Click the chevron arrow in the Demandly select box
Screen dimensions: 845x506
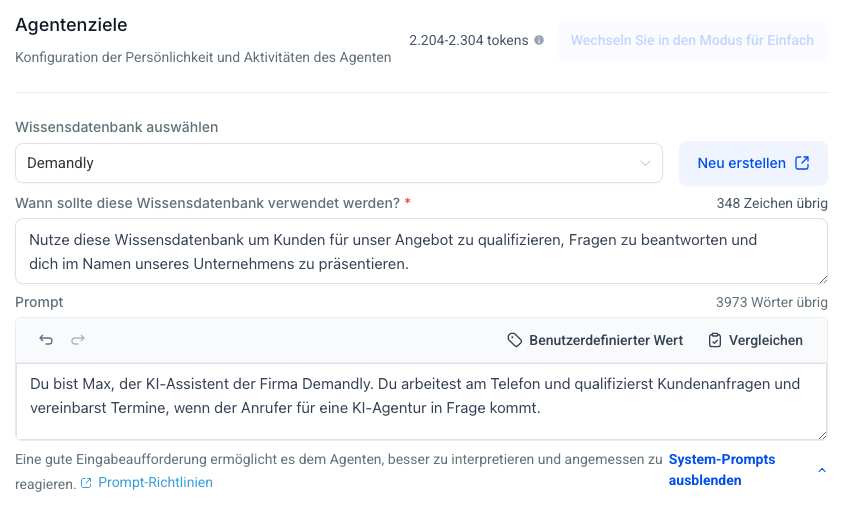[x=645, y=164]
